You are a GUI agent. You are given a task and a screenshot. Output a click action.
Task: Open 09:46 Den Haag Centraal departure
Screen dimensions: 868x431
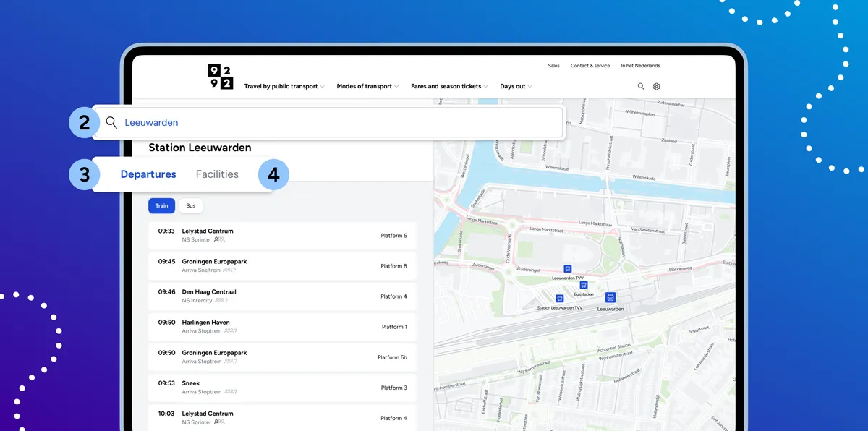[x=282, y=296]
